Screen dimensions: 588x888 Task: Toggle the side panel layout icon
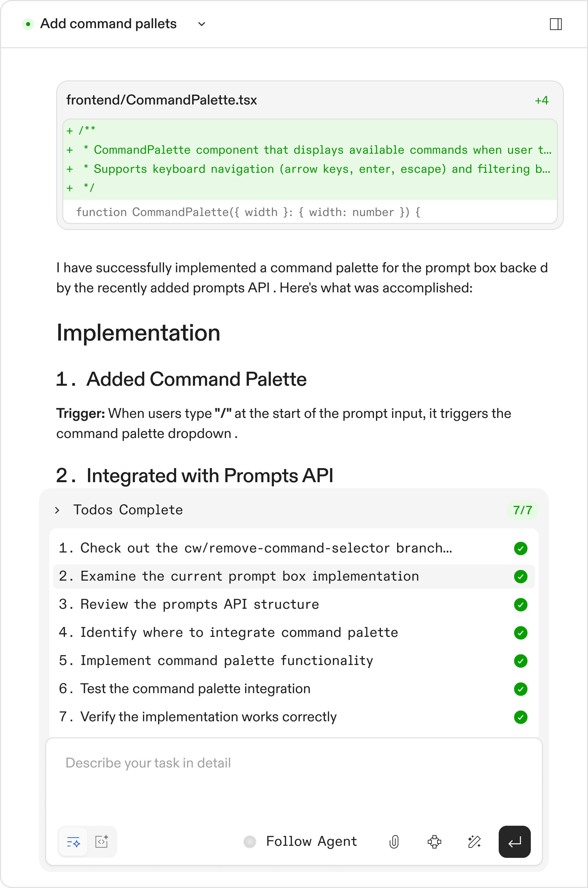(x=555, y=24)
